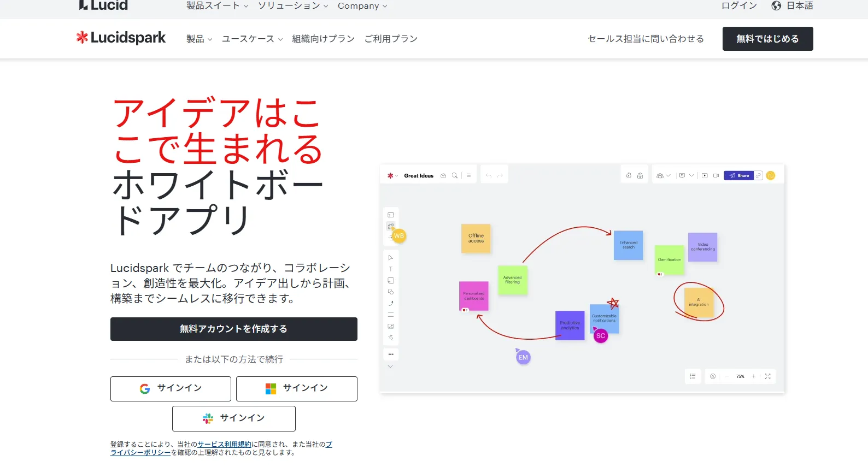Click the Microsoft icon sign-in button
The image size is (868, 473).
click(297, 388)
